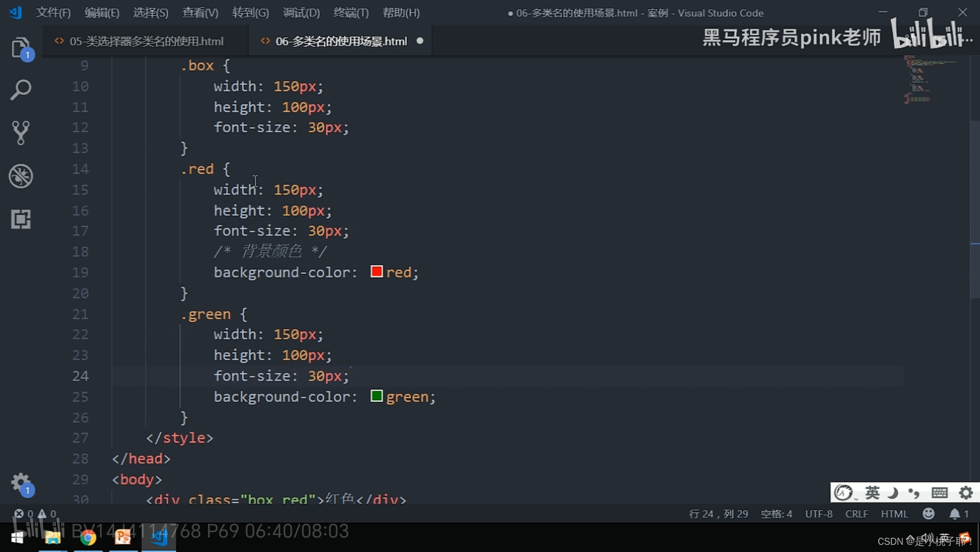
Task: Click the IME punctuation mode icon
Action: tap(914, 493)
